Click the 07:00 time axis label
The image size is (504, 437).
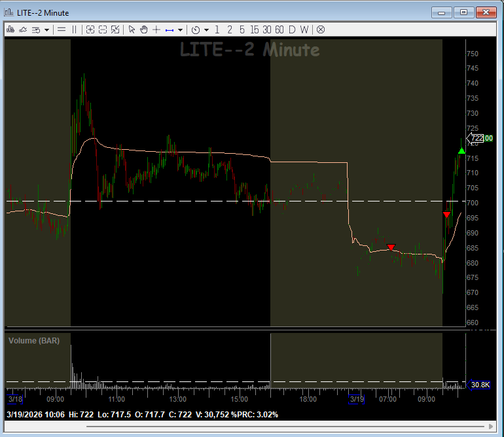point(387,399)
